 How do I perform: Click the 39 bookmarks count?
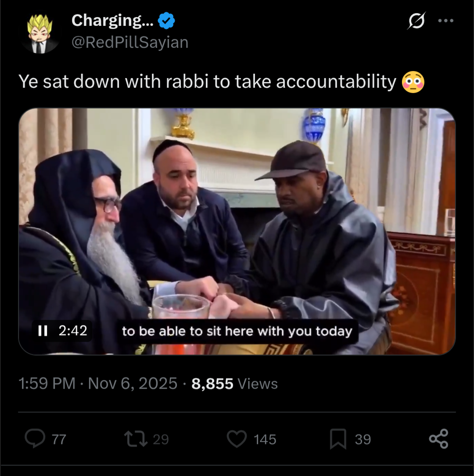363,440
